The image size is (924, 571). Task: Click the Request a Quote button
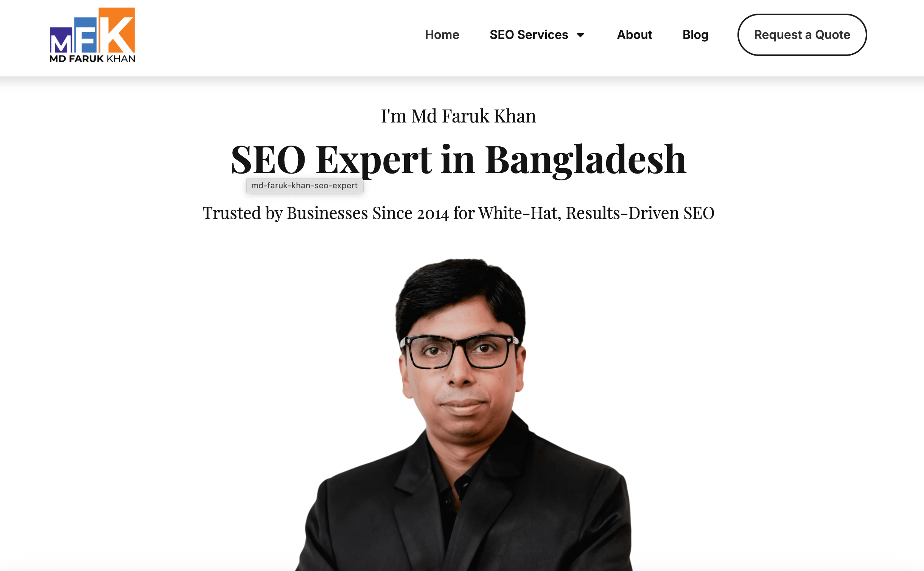pos(802,35)
